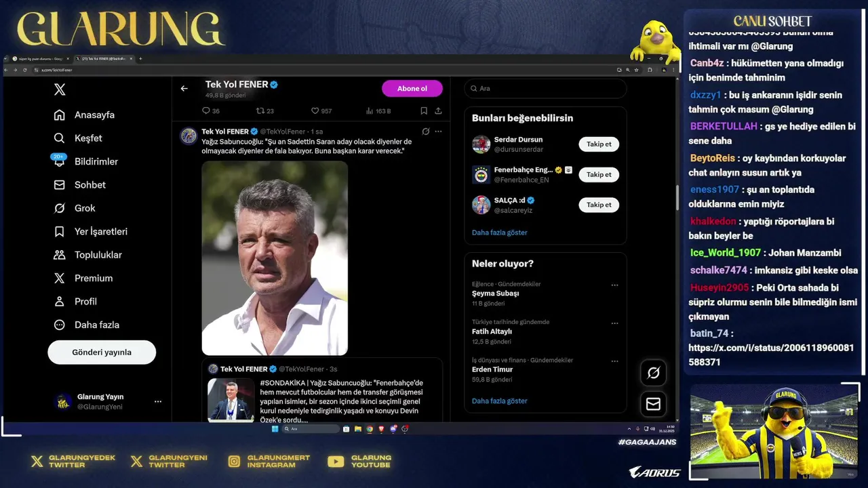Open the Sadettin Saran photo
868x488 pixels.
click(x=275, y=258)
